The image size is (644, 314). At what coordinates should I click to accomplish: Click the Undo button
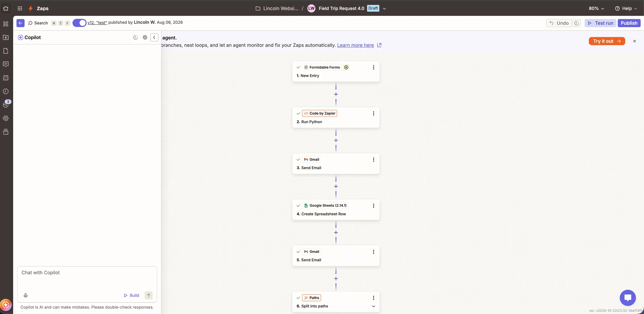point(559,23)
